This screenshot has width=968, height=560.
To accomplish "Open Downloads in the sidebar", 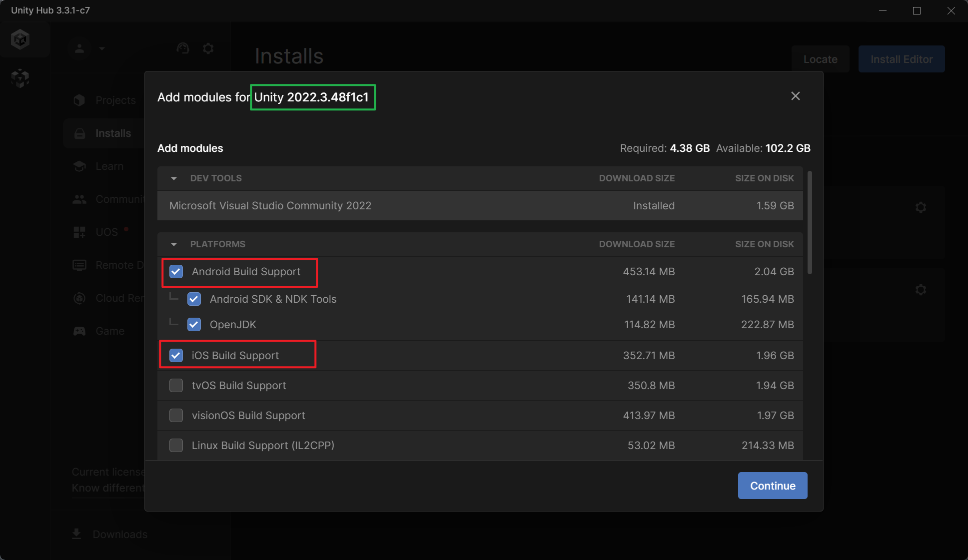I will (x=119, y=535).
